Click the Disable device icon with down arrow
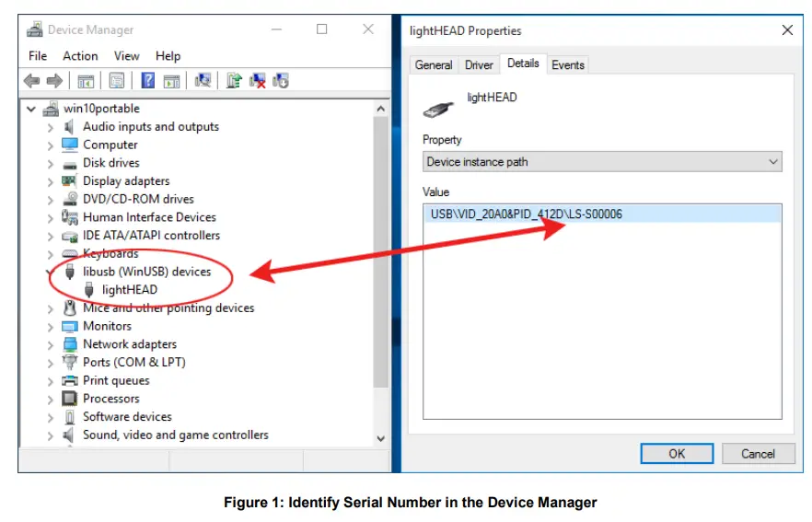 (x=281, y=80)
